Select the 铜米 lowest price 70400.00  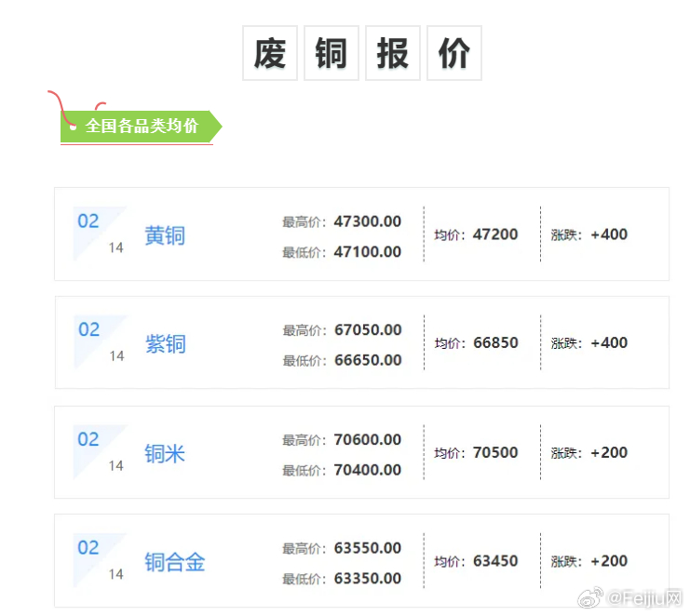368,470
